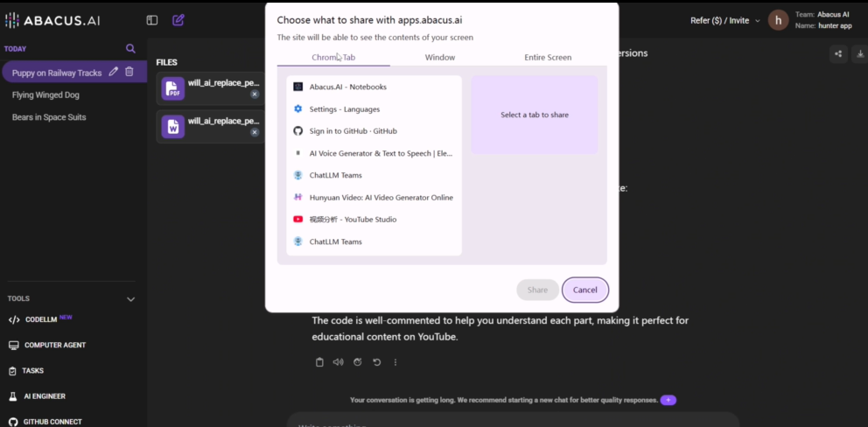Rename Puppy on Railway Tracks chat
868x427 pixels.
[x=114, y=72]
